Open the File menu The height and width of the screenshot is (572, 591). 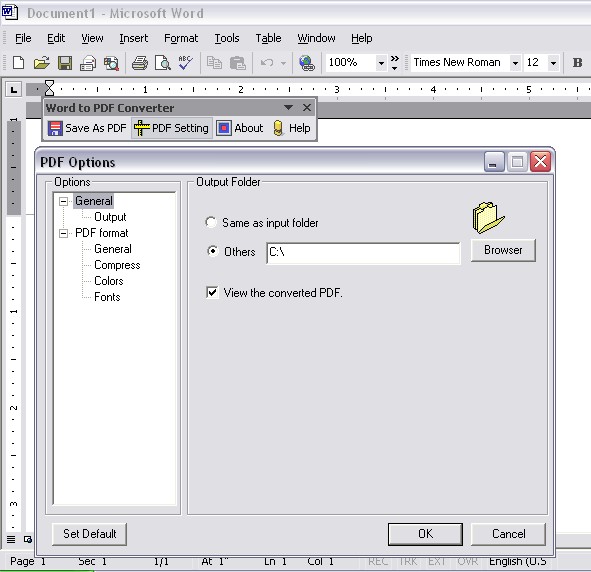tap(23, 38)
